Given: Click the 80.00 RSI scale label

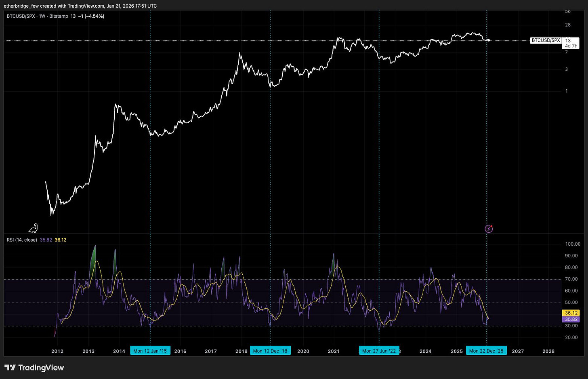Looking at the screenshot, I should click(x=571, y=267).
